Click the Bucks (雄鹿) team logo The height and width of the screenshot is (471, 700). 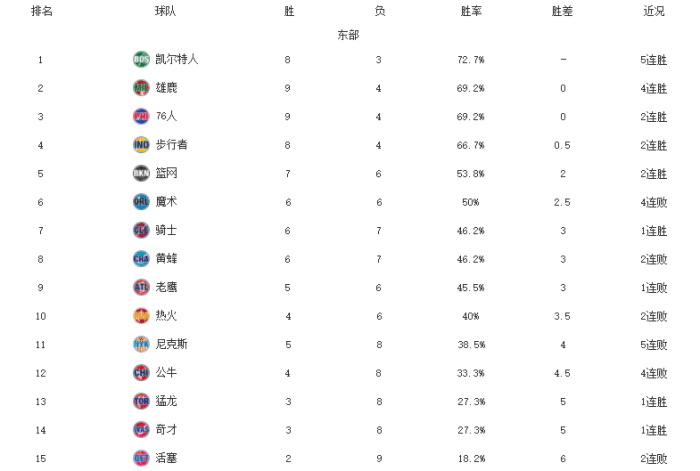pos(141,88)
